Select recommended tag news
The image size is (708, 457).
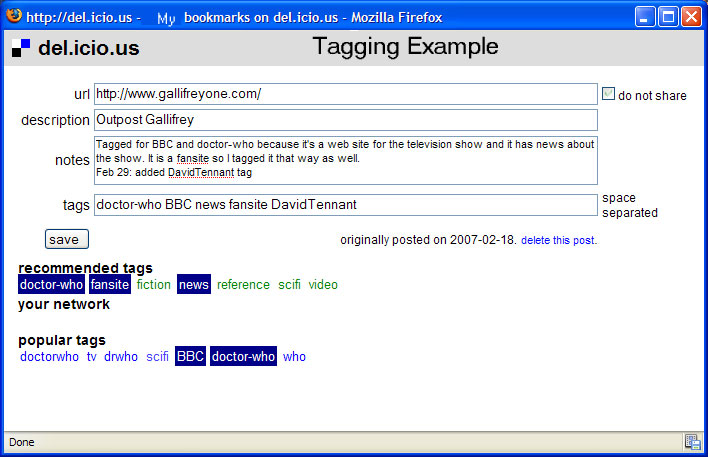tap(194, 284)
